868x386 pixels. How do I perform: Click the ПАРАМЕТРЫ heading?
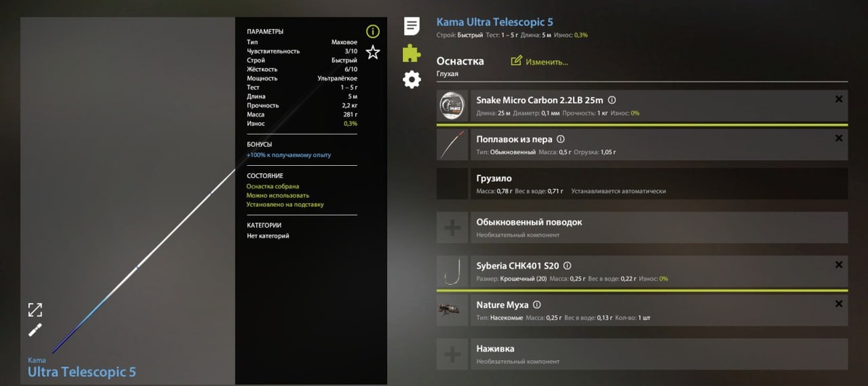click(265, 32)
